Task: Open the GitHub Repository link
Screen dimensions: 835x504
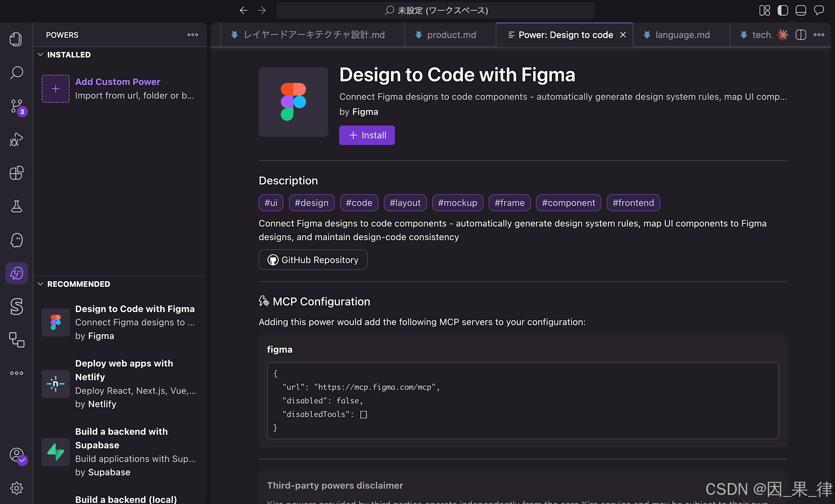Action: pyautogui.click(x=313, y=260)
